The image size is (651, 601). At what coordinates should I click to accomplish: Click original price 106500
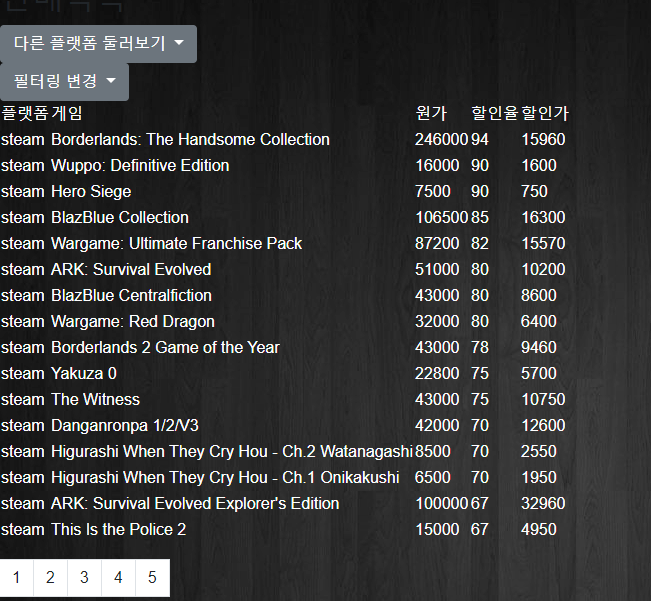coord(441,217)
